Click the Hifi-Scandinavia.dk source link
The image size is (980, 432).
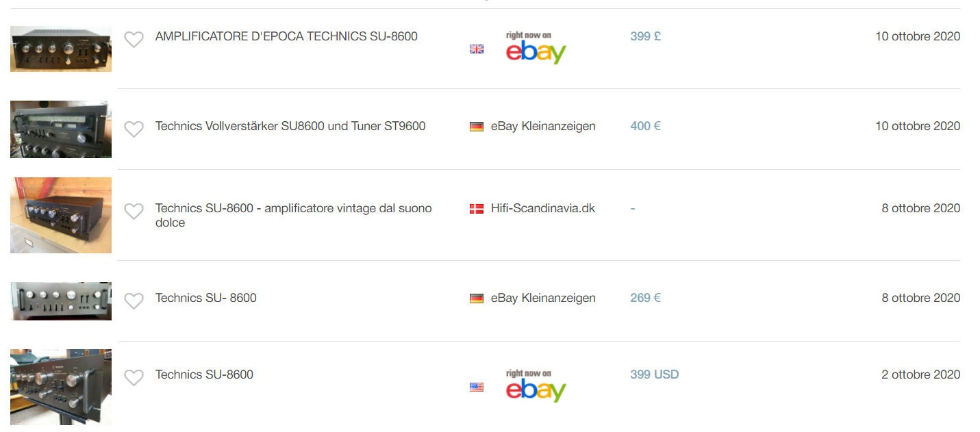[x=543, y=208]
